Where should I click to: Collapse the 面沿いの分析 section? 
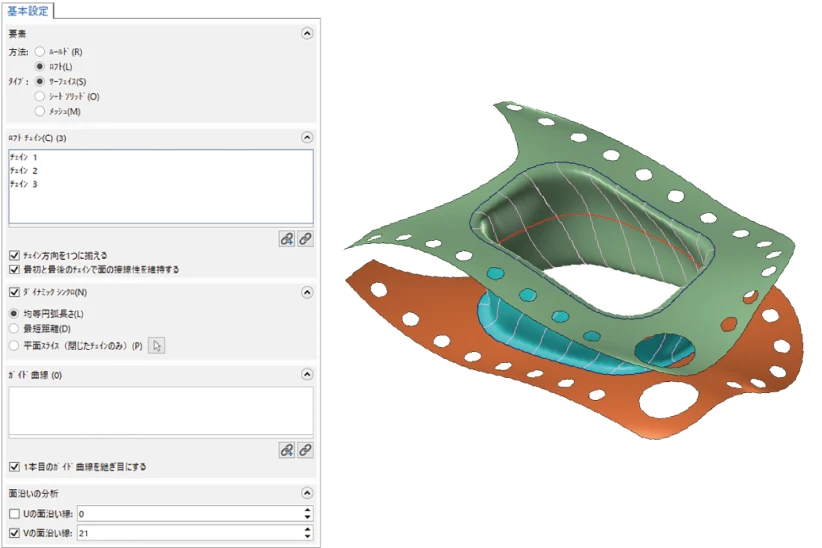coord(306,494)
